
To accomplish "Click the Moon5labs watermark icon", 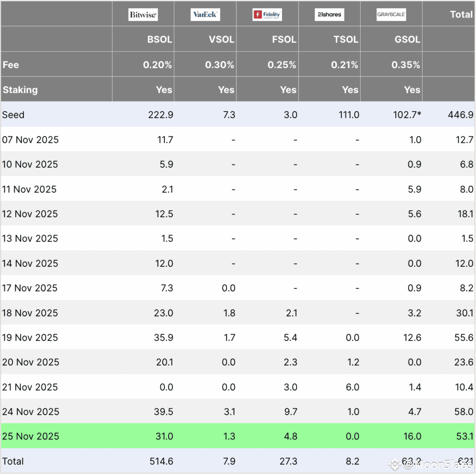I will pyautogui.click(x=394, y=464).
